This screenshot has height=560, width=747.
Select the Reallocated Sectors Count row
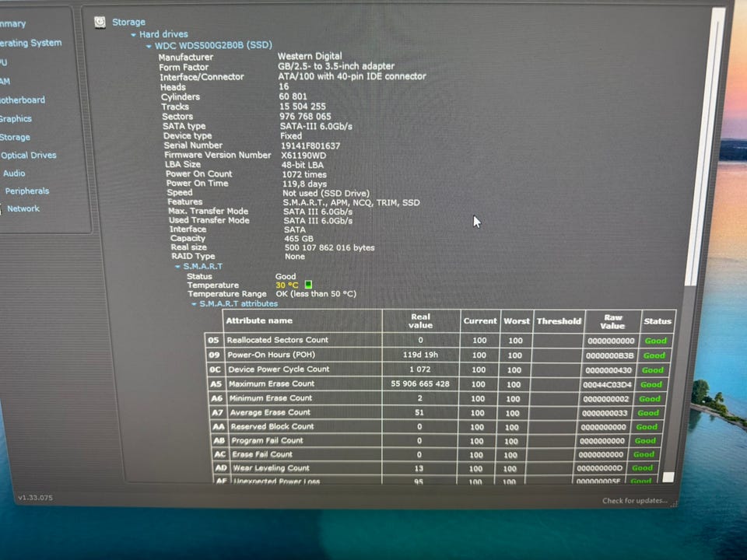440,341
